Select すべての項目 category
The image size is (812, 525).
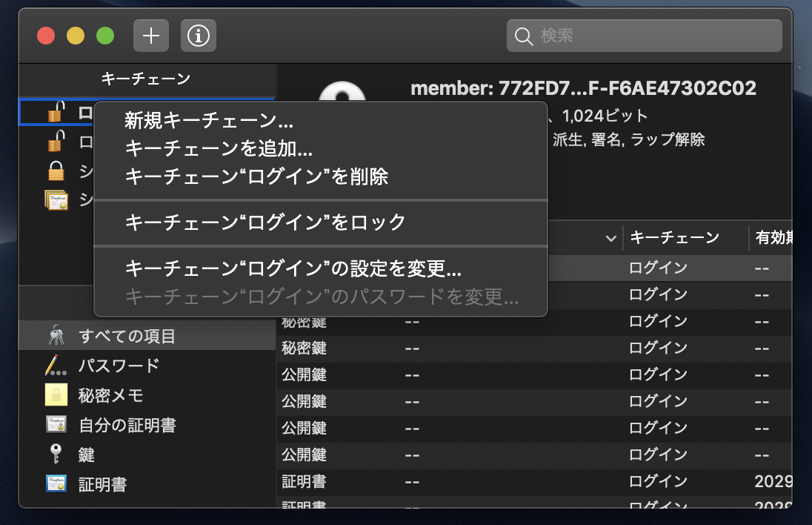pyautogui.click(x=147, y=335)
